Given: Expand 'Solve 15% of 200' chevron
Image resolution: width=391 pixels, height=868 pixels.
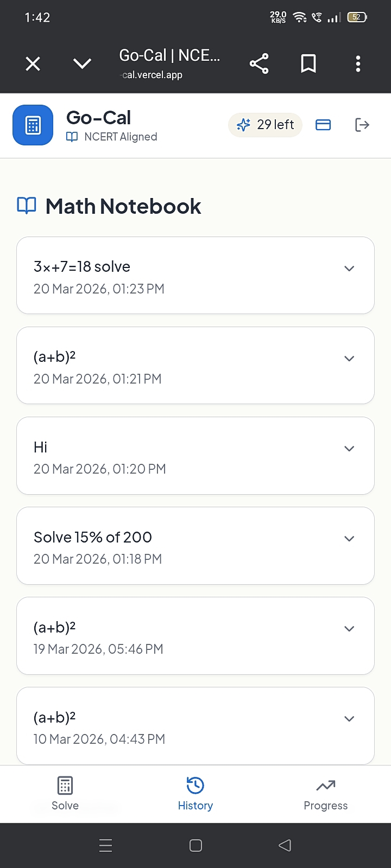Looking at the screenshot, I should tap(349, 539).
